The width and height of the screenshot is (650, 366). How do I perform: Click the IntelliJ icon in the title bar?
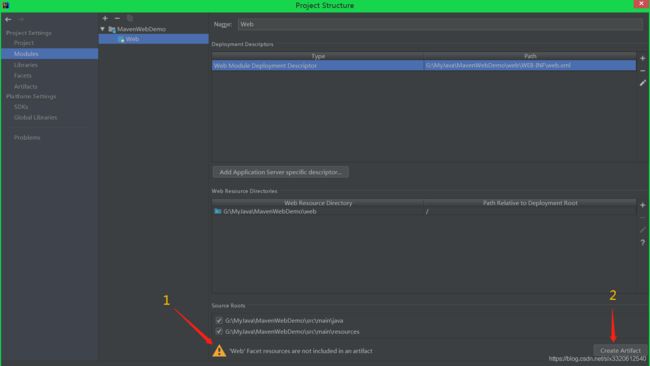click(x=5, y=5)
